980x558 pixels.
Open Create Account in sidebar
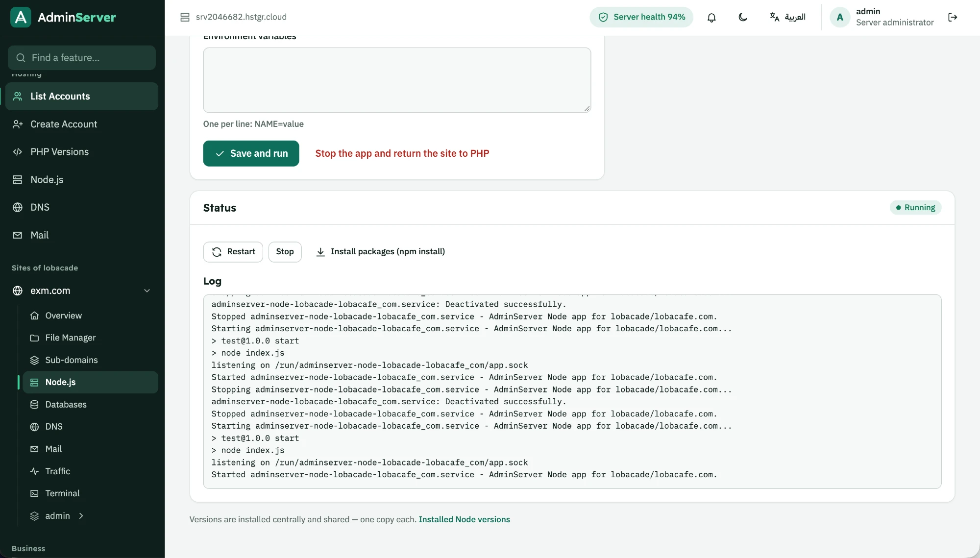(x=82, y=124)
